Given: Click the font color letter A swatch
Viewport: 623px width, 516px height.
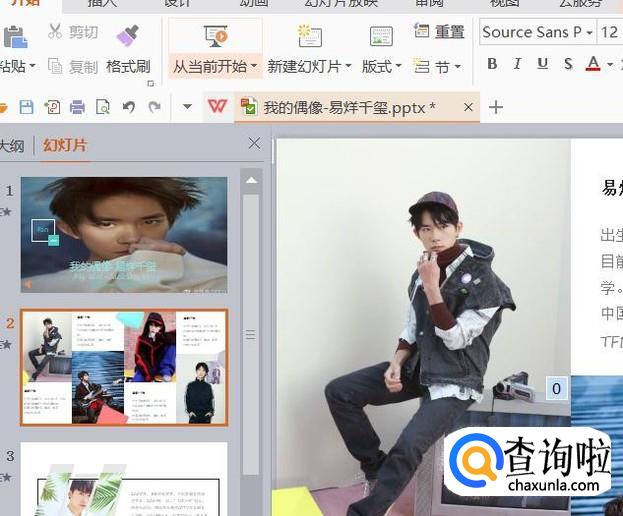Looking at the screenshot, I should [593, 64].
